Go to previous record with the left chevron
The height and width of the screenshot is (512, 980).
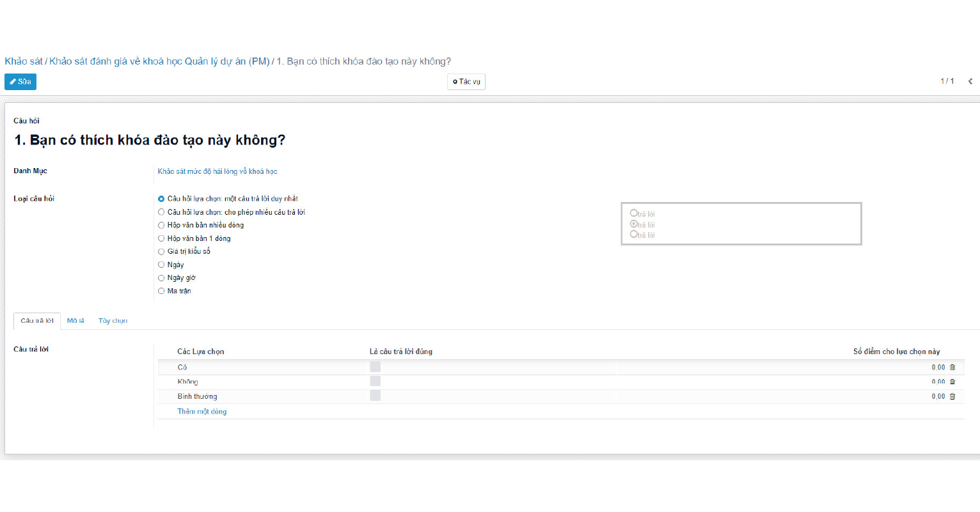pyautogui.click(x=970, y=81)
